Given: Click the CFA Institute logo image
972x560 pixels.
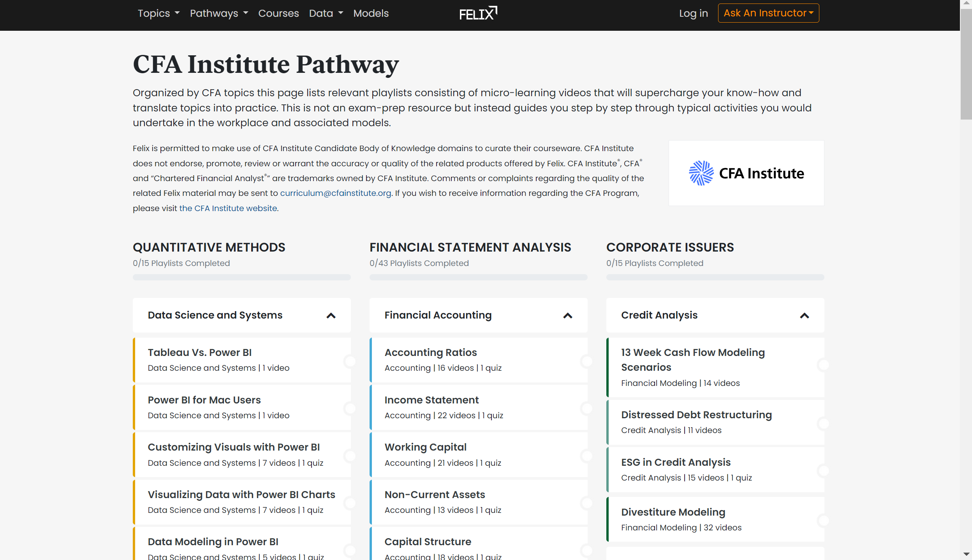Looking at the screenshot, I should [746, 173].
